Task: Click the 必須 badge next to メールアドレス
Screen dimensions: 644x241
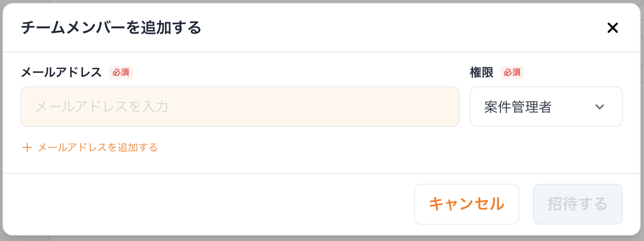Action: [121, 73]
